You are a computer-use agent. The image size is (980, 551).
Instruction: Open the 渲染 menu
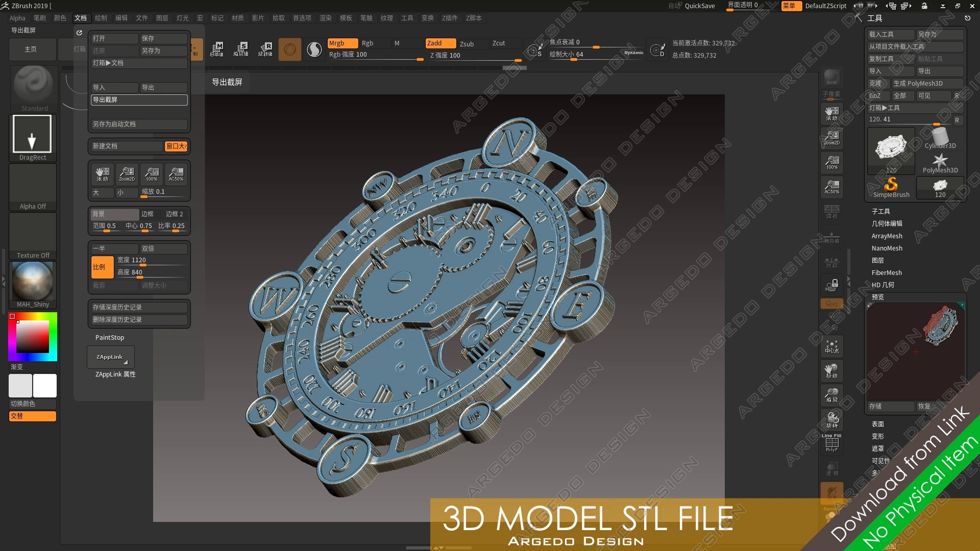[326, 18]
